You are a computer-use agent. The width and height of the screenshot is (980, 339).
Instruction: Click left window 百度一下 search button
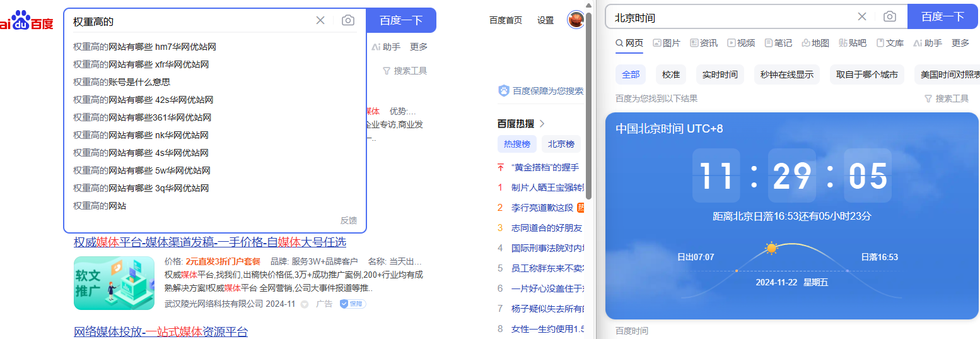click(x=401, y=20)
